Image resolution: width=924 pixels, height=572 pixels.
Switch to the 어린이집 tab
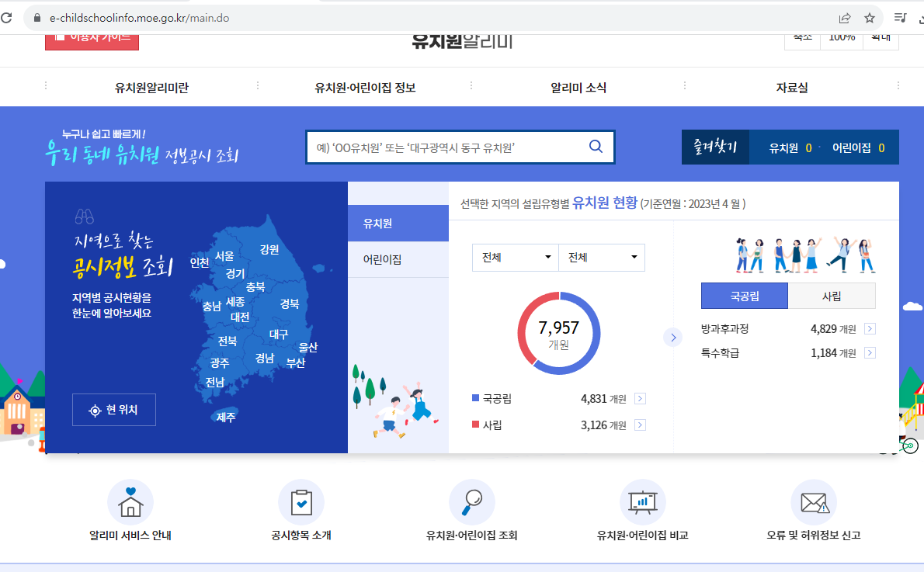[398, 259]
